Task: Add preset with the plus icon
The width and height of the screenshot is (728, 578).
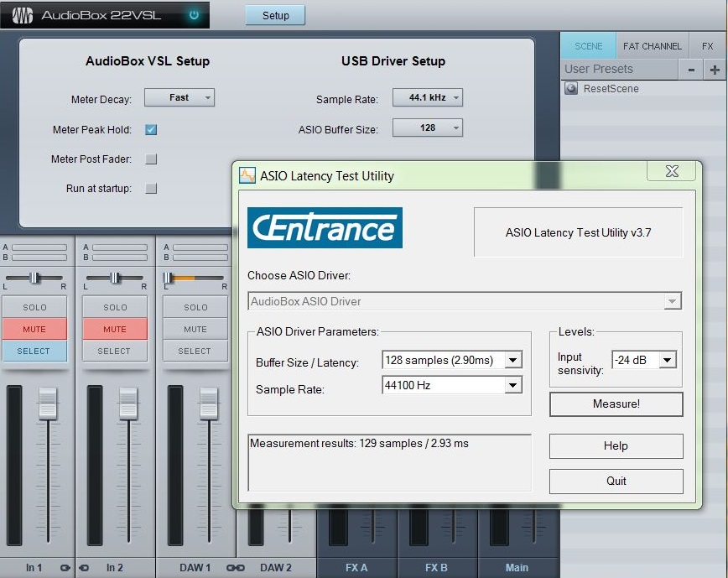Action: click(x=715, y=70)
